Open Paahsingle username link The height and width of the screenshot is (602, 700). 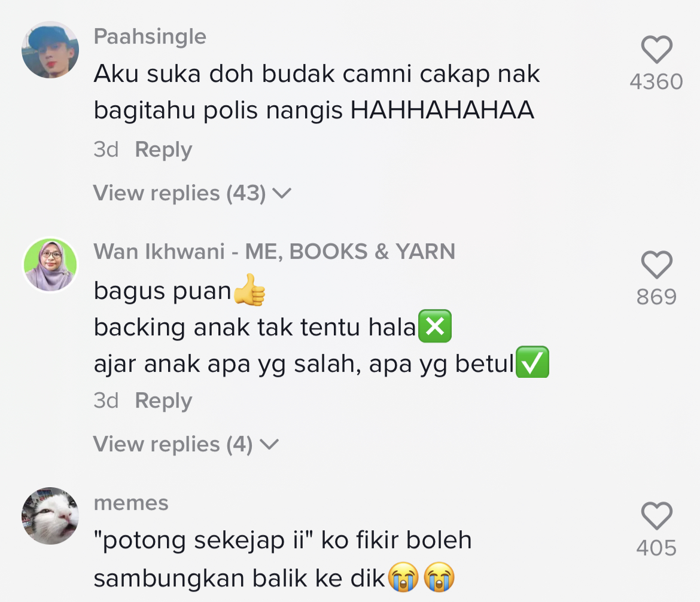[150, 36]
